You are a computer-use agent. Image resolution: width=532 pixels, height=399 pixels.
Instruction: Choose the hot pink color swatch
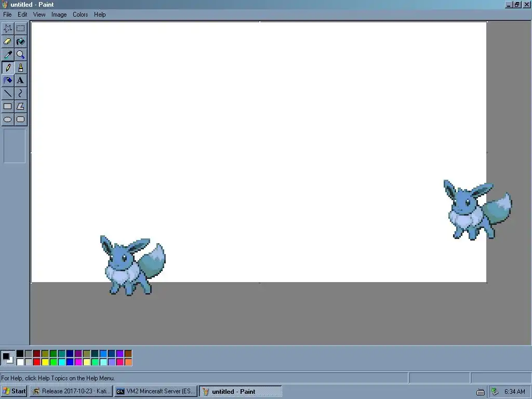point(120,362)
